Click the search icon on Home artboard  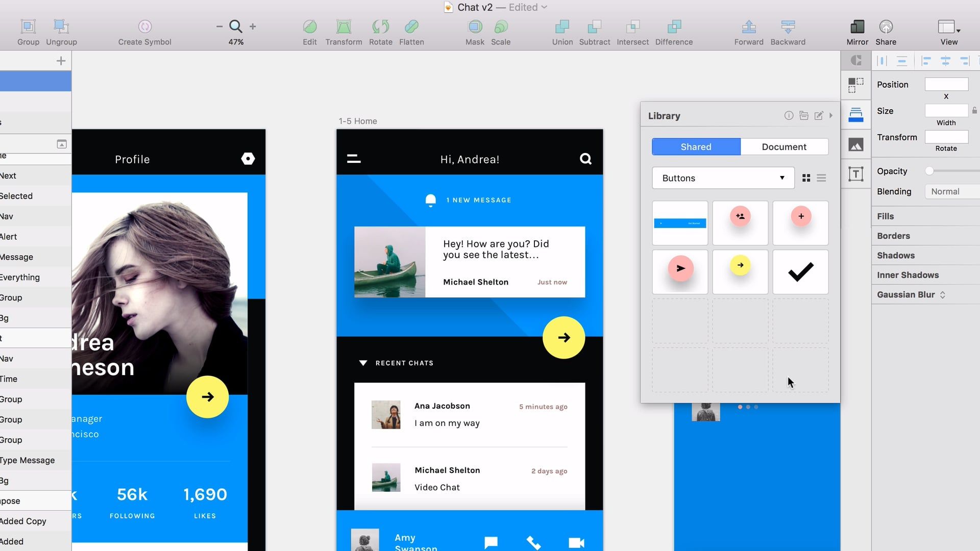click(x=585, y=159)
